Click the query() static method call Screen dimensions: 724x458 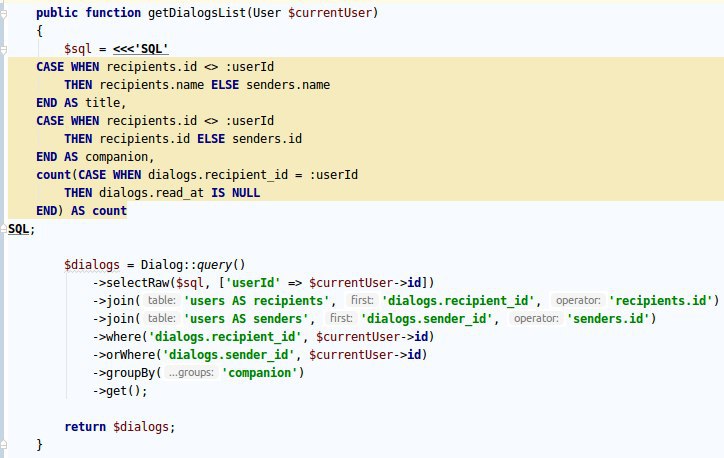(x=221, y=265)
